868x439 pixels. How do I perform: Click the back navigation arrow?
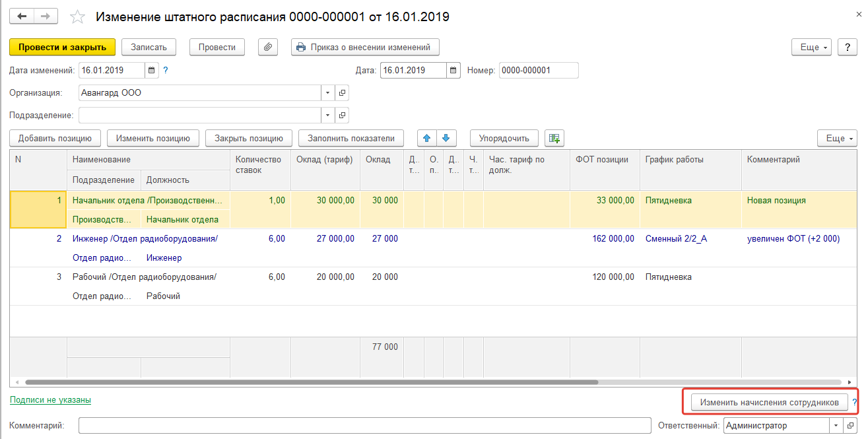point(22,17)
